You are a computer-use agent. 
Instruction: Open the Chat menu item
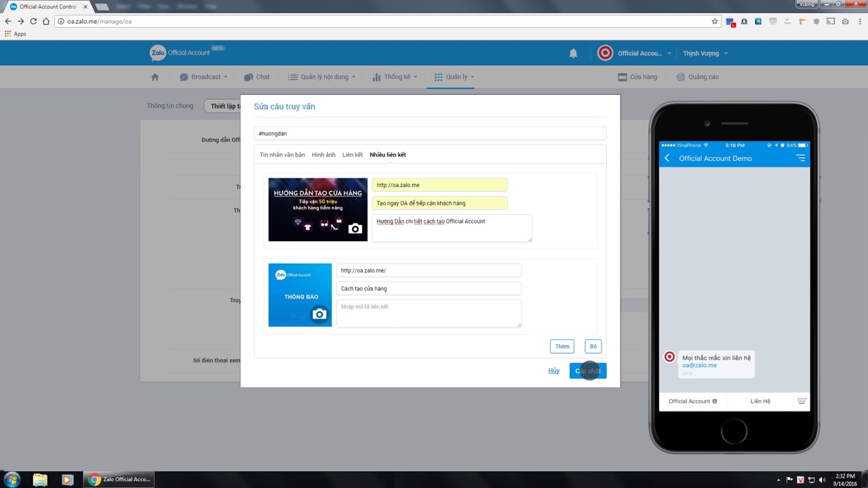(x=257, y=77)
